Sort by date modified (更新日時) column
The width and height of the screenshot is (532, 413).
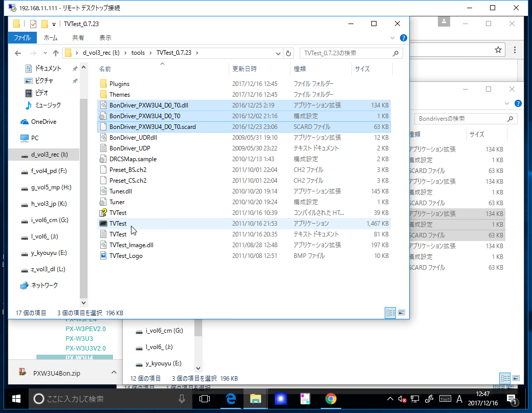click(x=259, y=69)
